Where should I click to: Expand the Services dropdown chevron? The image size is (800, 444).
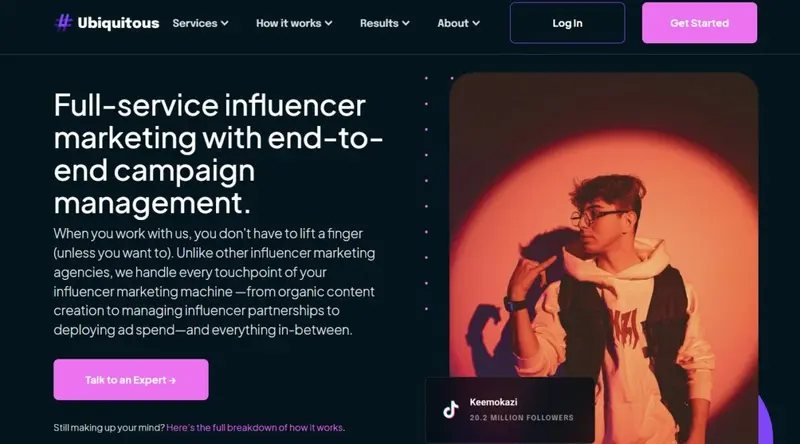click(224, 23)
